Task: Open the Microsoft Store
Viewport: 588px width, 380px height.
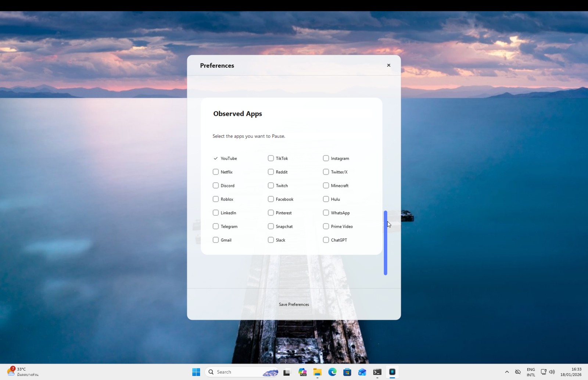Action: [347, 372]
